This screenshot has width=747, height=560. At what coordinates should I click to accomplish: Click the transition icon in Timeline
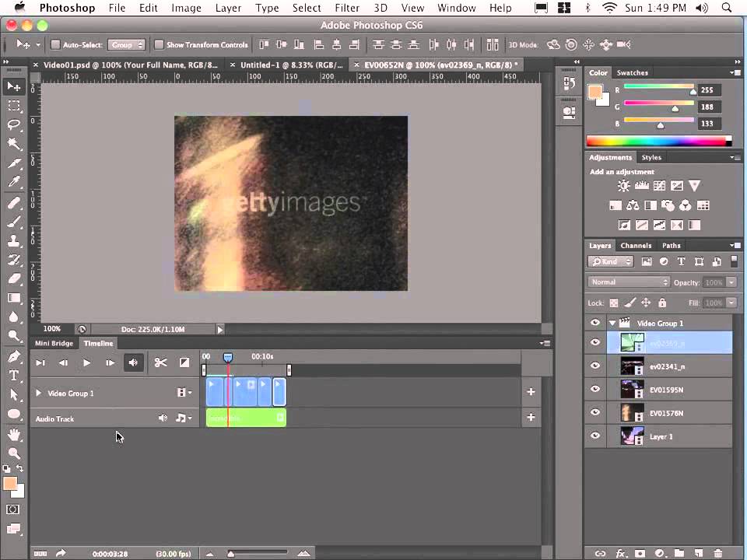pos(184,363)
